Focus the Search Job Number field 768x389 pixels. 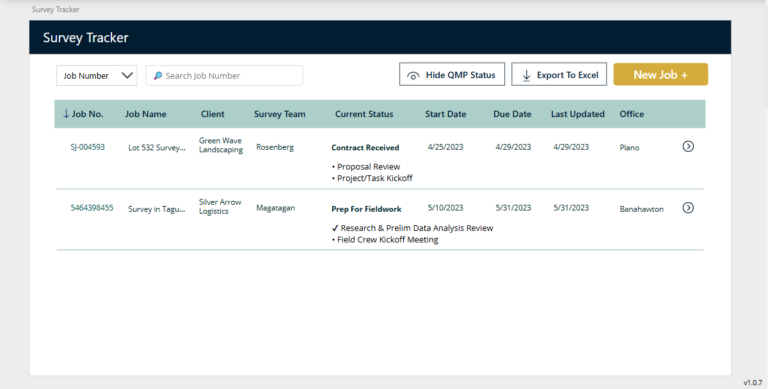pos(224,75)
